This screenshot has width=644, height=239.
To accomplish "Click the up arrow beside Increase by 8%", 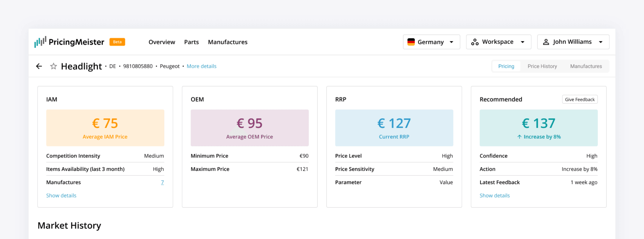I will pos(519,137).
